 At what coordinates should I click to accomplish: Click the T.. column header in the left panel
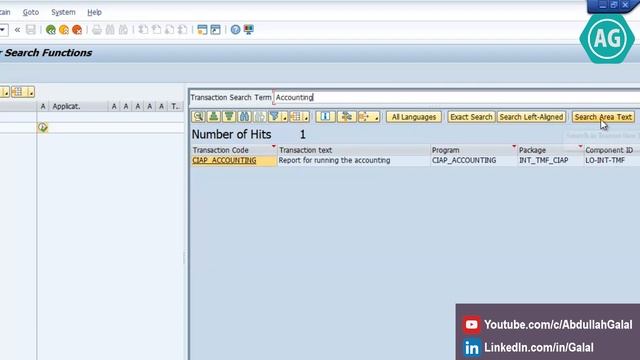tap(175, 106)
